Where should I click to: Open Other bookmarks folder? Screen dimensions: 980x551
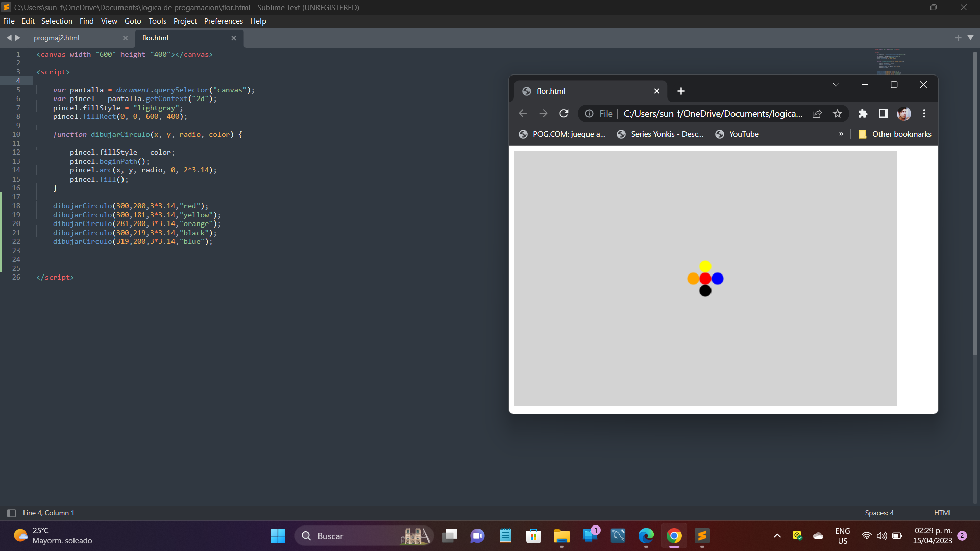(895, 134)
